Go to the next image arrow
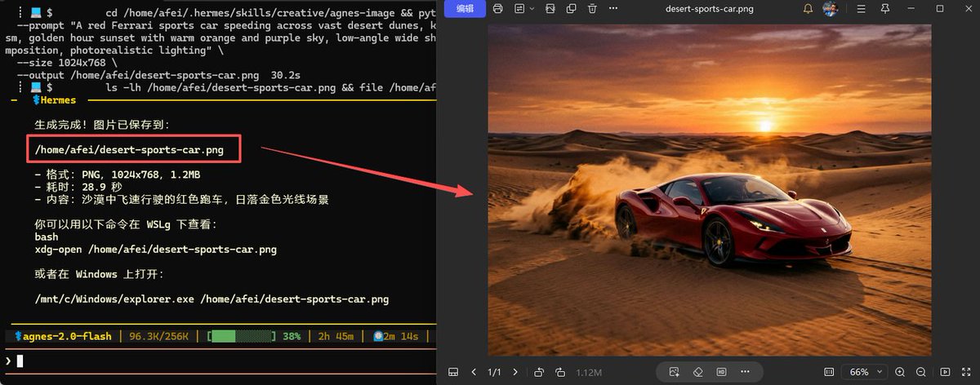 [x=515, y=372]
